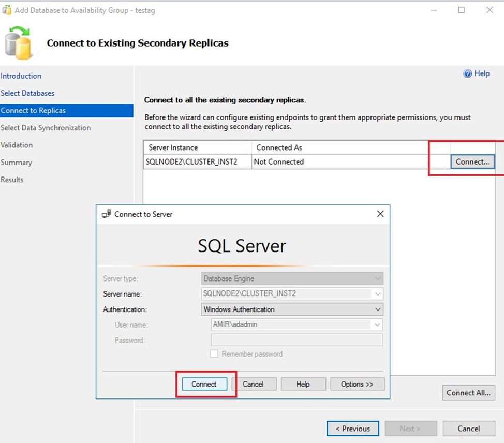Viewport: 504px width, 443px height.
Task: Click the Connect to Server dialog icon
Action: [x=107, y=214]
